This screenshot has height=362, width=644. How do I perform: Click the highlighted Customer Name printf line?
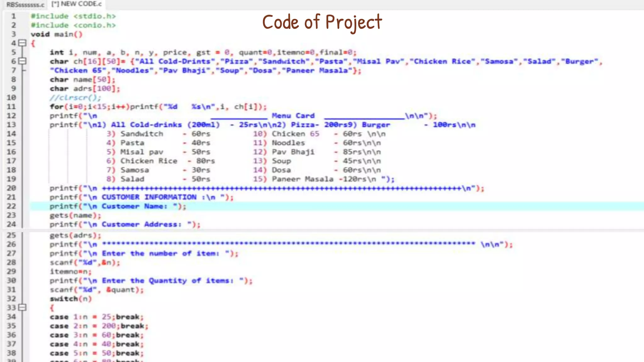coord(118,206)
